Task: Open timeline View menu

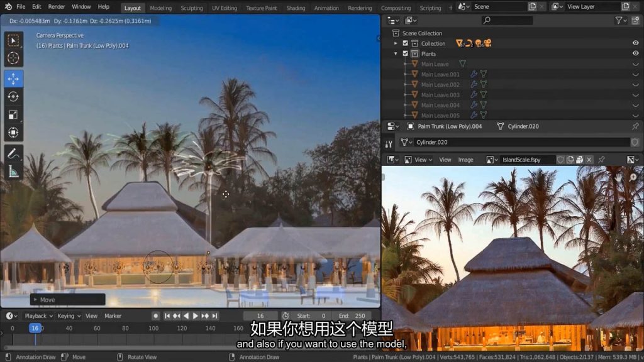Action: pyautogui.click(x=91, y=315)
